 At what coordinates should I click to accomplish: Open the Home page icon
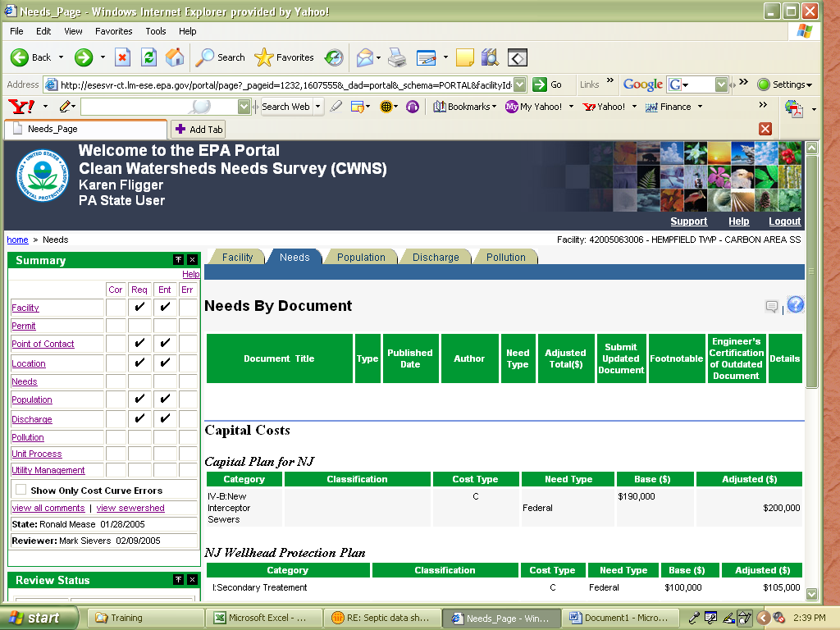175,57
